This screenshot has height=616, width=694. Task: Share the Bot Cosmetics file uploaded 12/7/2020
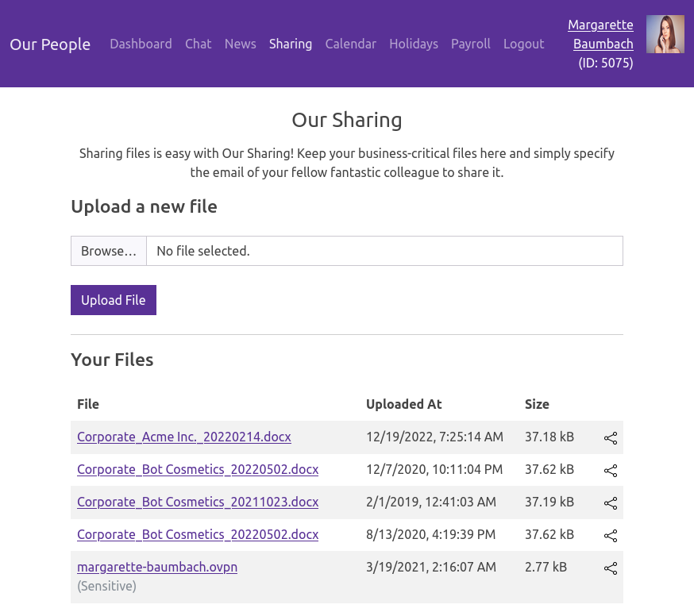[610, 471]
